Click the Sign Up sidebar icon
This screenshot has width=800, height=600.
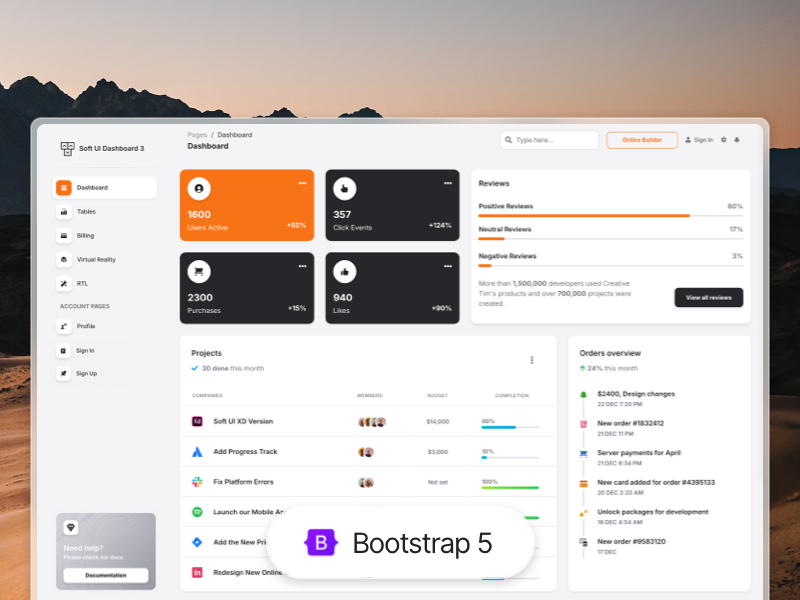pyautogui.click(x=62, y=373)
